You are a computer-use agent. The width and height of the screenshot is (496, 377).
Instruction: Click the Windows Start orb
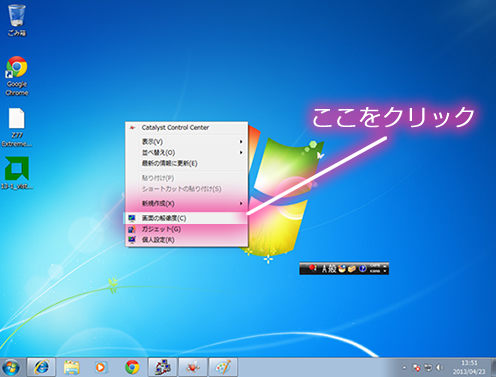point(11,367)
